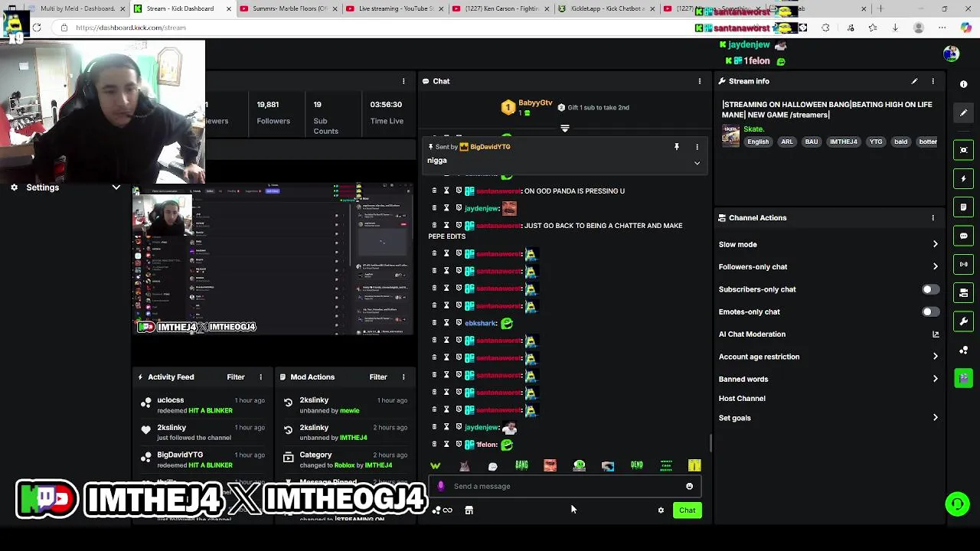Screen dimensions: 980x551
Task: Open the note page icon in right sidebar
Action: (x=964, y=207)
